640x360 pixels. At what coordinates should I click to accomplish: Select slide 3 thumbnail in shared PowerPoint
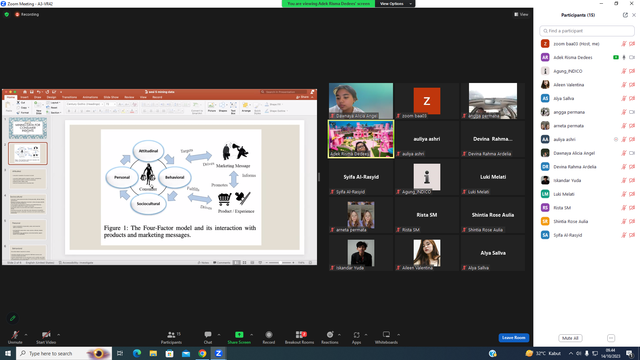(x=28, y=179)
